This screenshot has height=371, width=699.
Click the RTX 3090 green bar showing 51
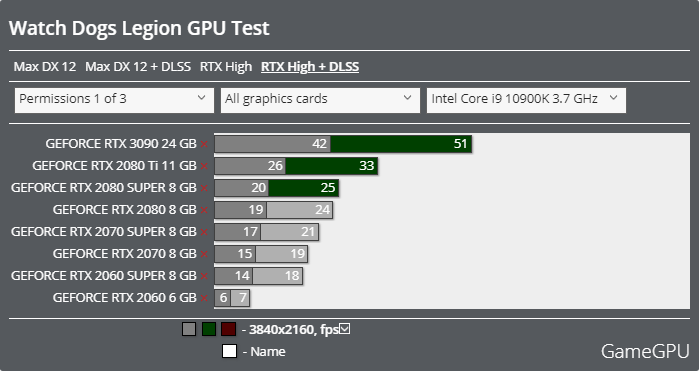(401, 144)
